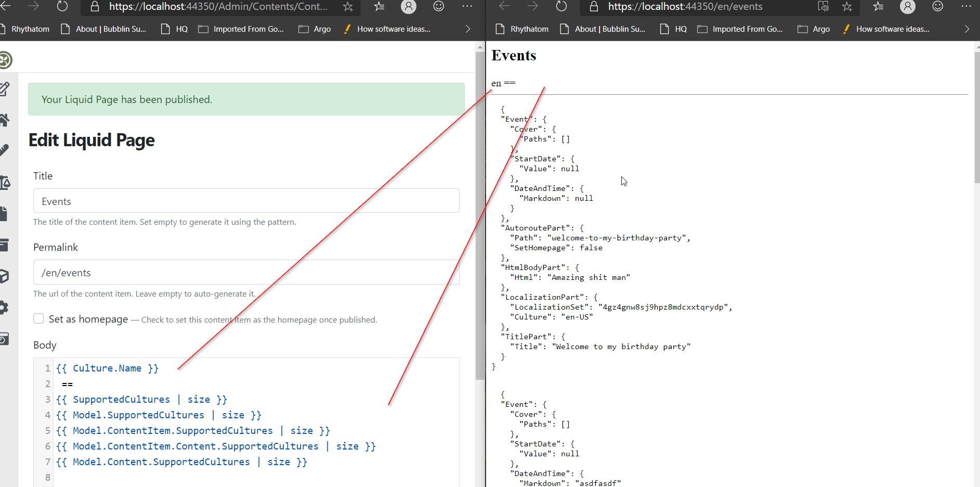Expand hidden bookmarks on the right window
This screenshot has width=980, height=487.
coord(967,29)
